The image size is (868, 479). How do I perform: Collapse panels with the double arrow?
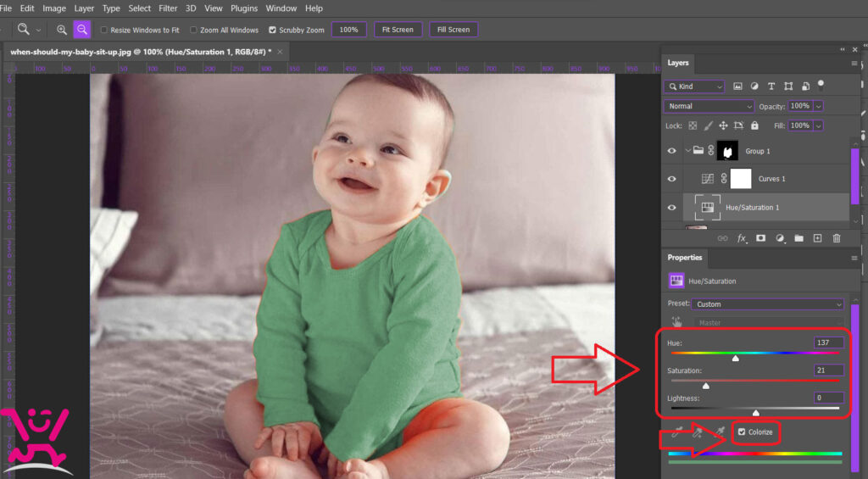click(843, 49)
